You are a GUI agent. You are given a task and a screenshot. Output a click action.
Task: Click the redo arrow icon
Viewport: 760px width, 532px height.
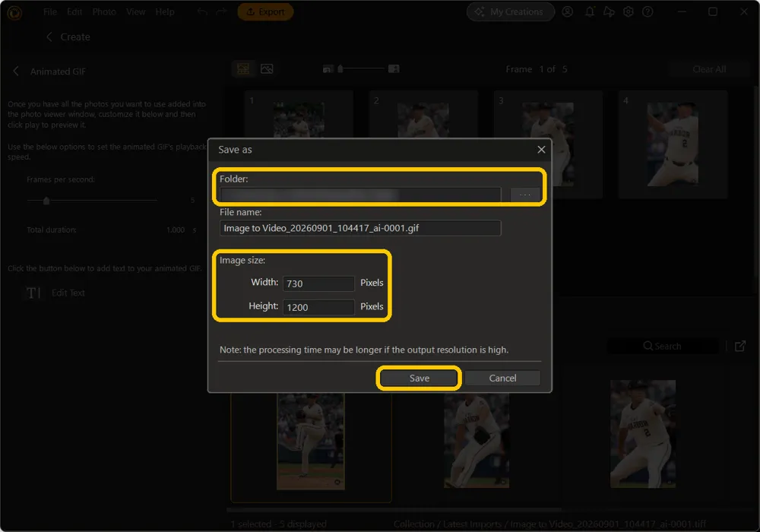[221, 11]
